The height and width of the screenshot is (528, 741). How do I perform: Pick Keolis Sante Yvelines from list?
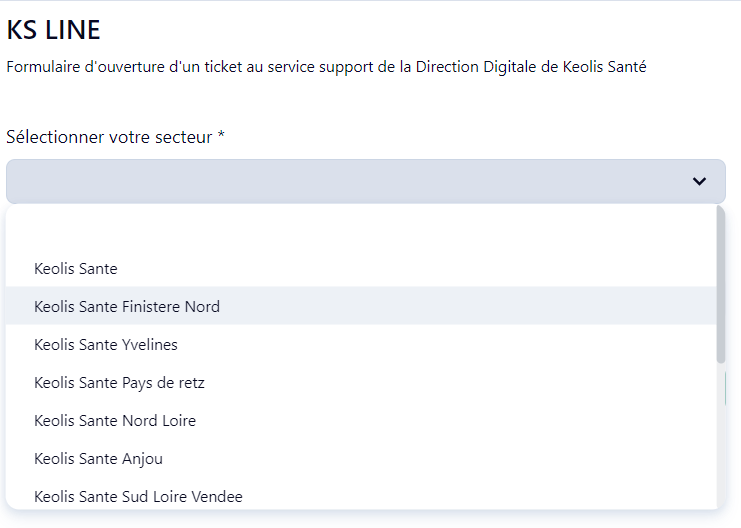(106, 344)
